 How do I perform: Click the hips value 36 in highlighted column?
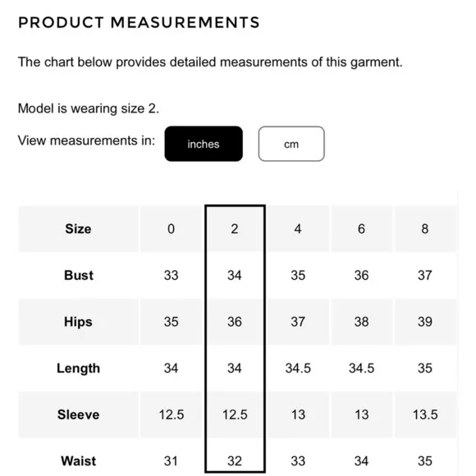tap(235, 322)
